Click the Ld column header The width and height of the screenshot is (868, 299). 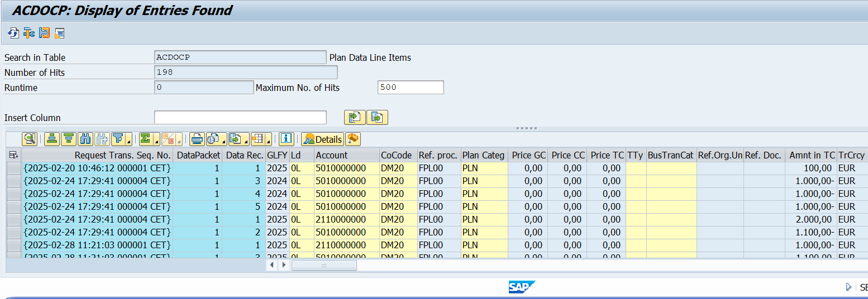(302, 155)
